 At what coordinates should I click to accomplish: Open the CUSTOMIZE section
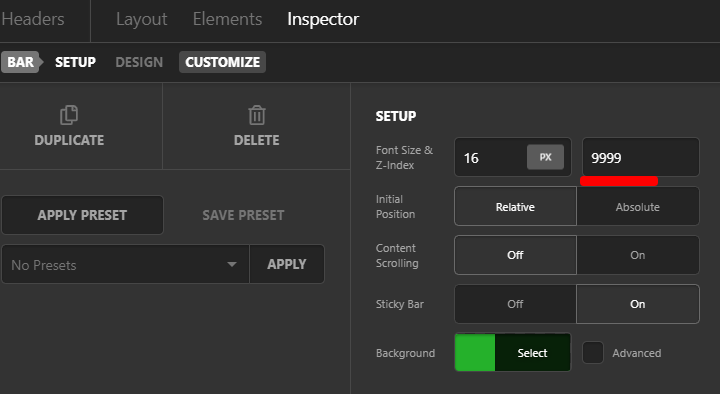point(222,62)
